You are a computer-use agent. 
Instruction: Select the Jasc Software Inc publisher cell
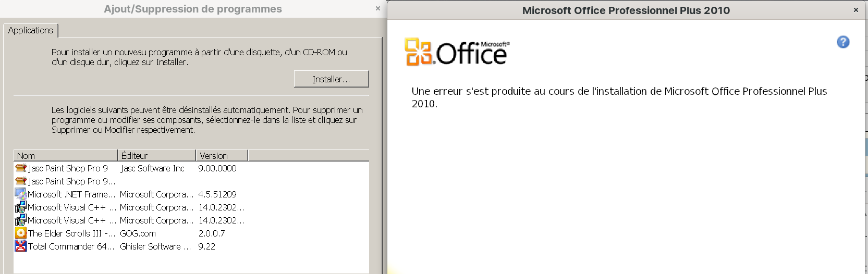(153, 168)
